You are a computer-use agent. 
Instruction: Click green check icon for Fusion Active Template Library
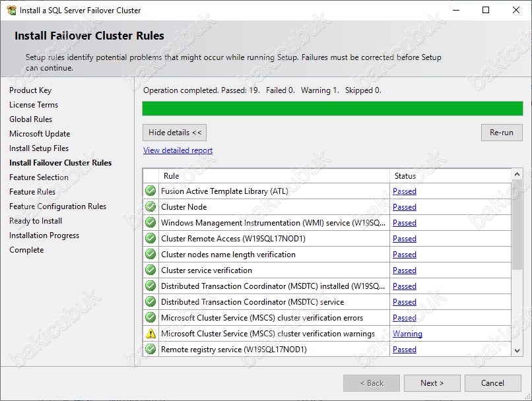point(150,191)
